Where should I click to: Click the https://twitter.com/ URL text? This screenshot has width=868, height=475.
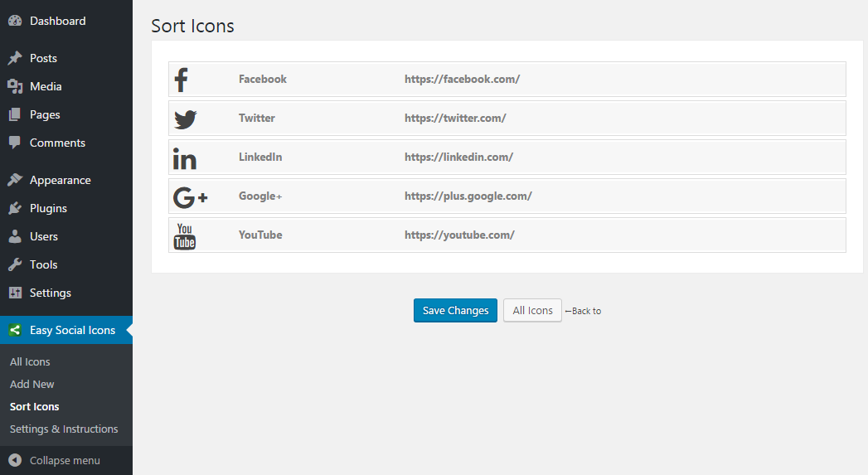click(x=455, y=118)
